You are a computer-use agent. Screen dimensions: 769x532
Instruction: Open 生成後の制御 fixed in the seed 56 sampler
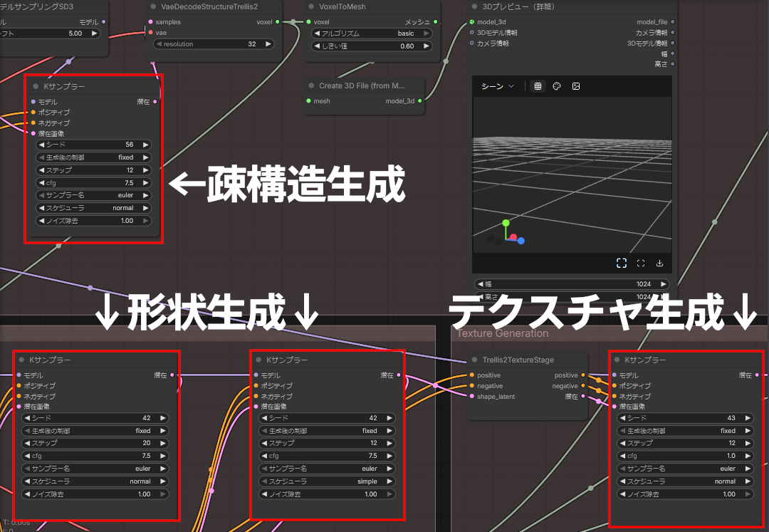coord(93,157)
